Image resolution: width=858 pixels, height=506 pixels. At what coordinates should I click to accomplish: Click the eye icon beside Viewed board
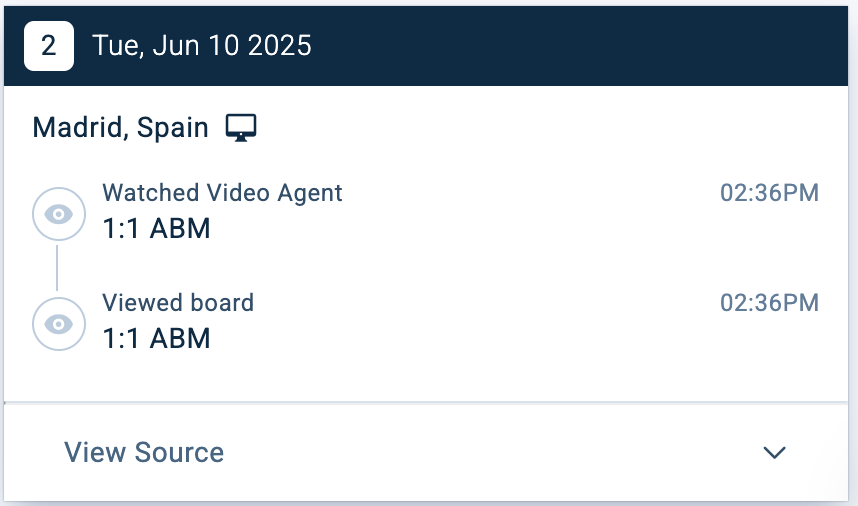pyautogui.click(x=58, y=324)
